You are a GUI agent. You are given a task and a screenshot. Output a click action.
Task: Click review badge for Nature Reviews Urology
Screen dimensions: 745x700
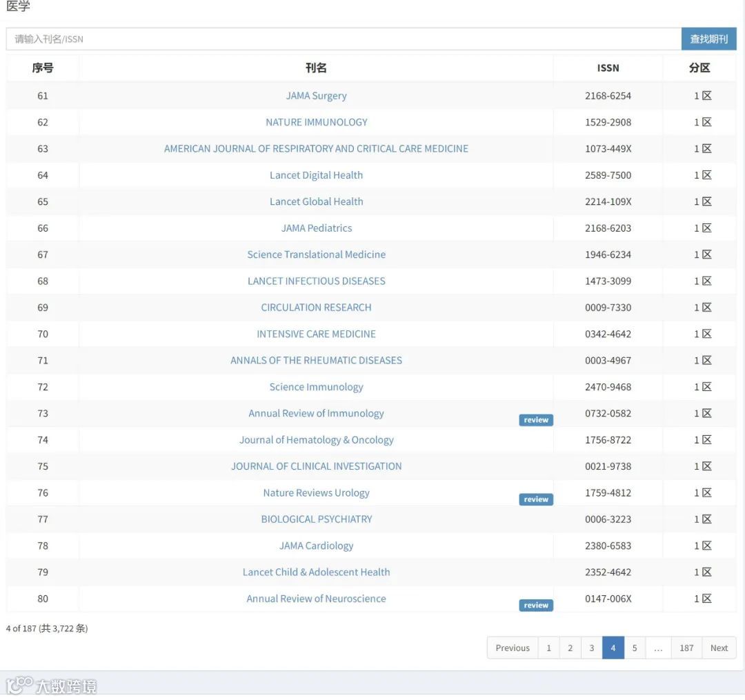[x=536, y=499]
